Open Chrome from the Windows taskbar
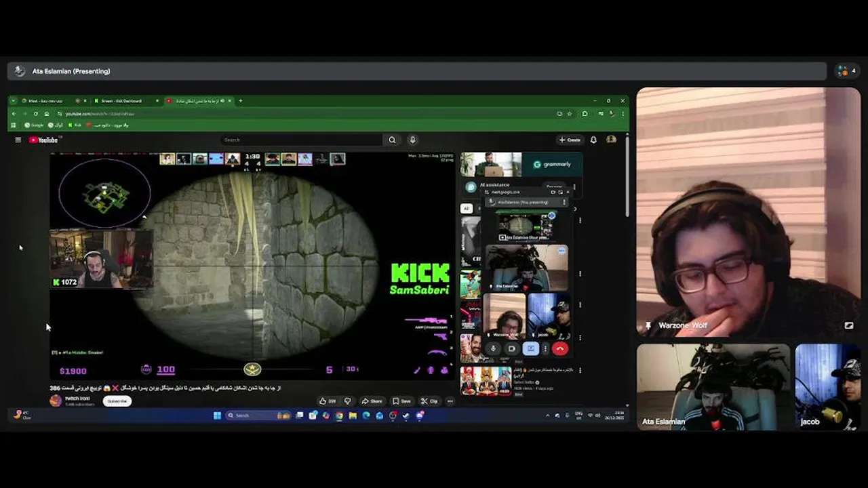 [339, 415]
